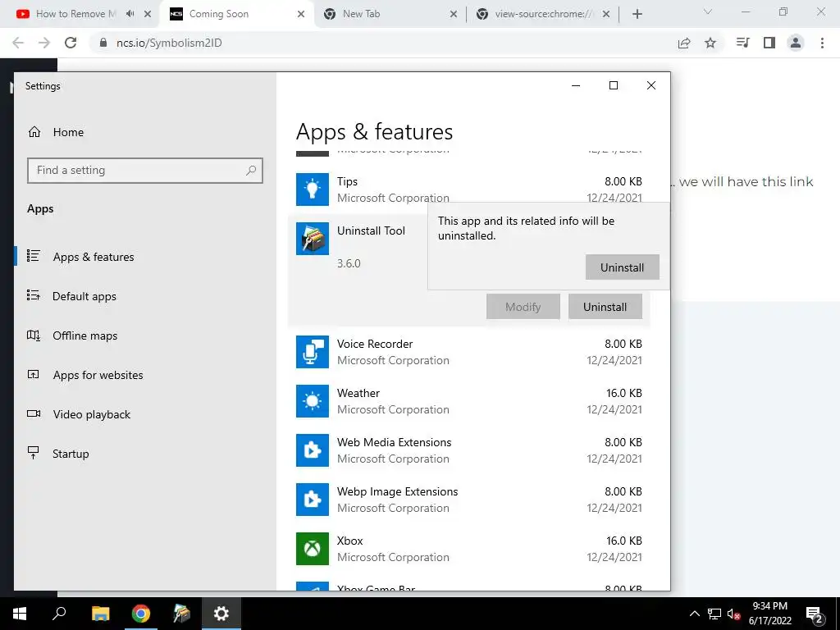Image resolution: width=840 pixels, height=630 pixels.
Task: Confirm Uninstall in the popup dialog
Action: coord(622,267)
